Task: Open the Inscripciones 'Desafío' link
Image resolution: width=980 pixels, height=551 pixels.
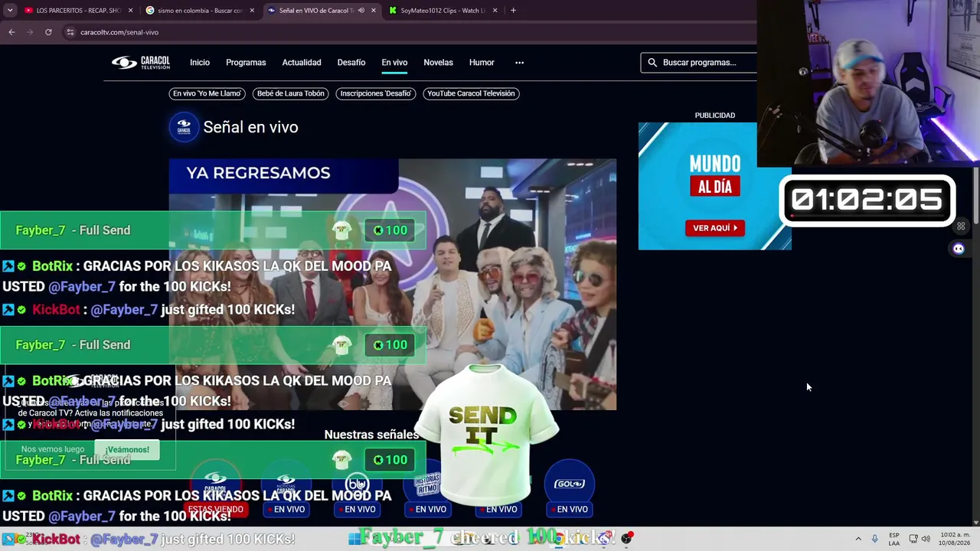Action: click(376, 93)
